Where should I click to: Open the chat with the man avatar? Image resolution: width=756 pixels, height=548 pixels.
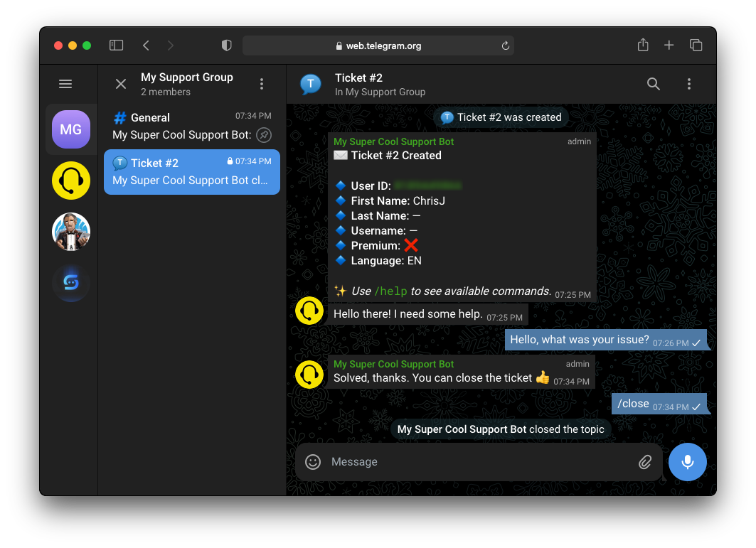tap(71, 231)
